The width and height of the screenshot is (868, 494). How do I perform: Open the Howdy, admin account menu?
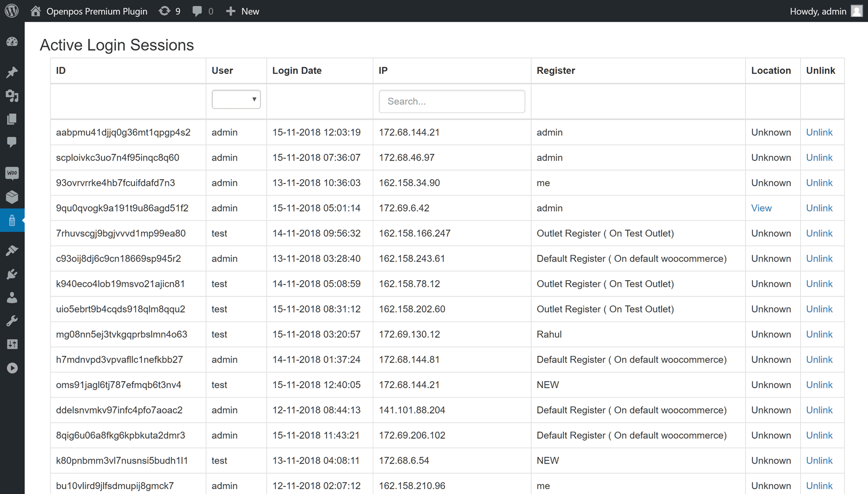(825, 11)
